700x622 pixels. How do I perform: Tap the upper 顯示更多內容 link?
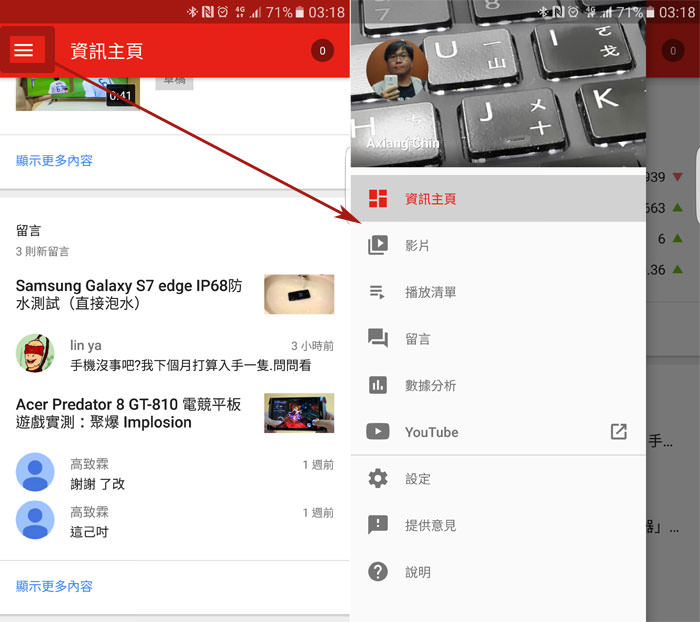(54, 160)
